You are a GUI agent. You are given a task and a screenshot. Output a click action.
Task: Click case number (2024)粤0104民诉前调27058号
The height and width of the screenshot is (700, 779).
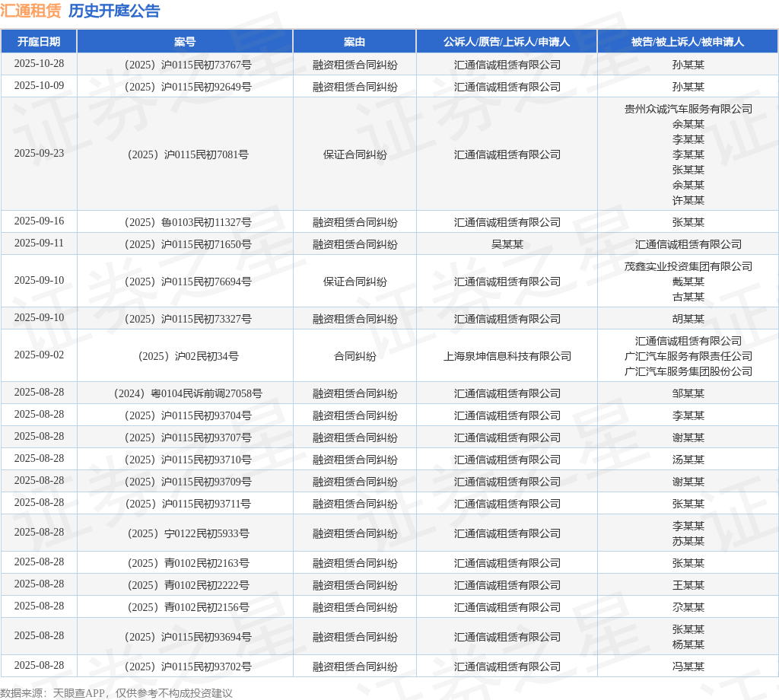click(x=188, y=393)
